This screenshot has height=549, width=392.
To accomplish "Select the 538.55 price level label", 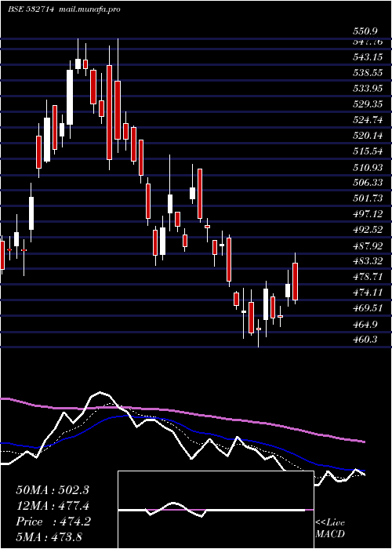I will tap(367, 73).
